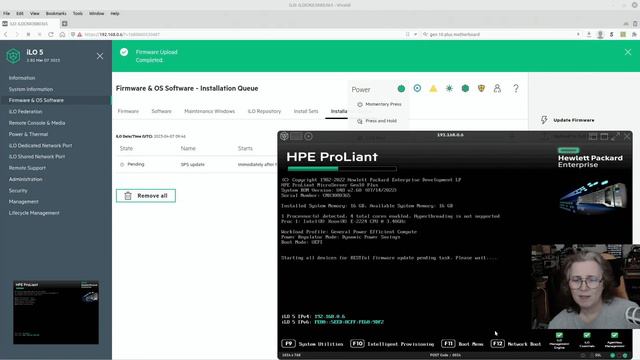
Task: Open System Information in the sidebar
Action: pyautogui.click(x=31, y=89)
